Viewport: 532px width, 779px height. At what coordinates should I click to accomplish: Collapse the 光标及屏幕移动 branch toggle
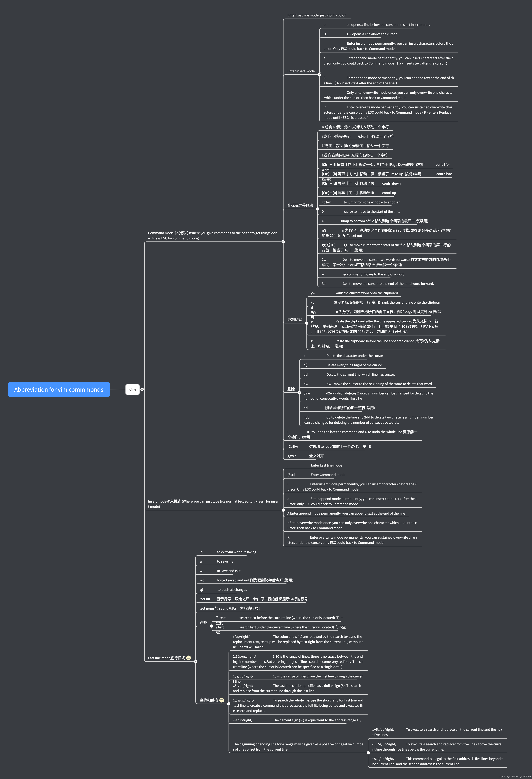point(318,209)
